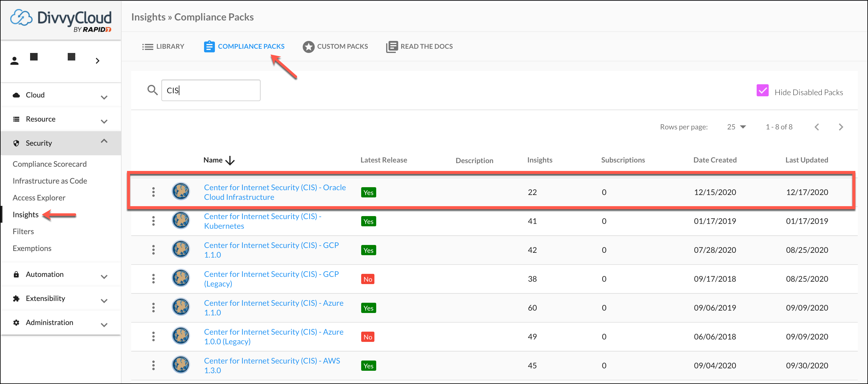Click the Compliance Packs clipboard icon
The height and width of the screenshot is (384, 868).
coord(209,46)
